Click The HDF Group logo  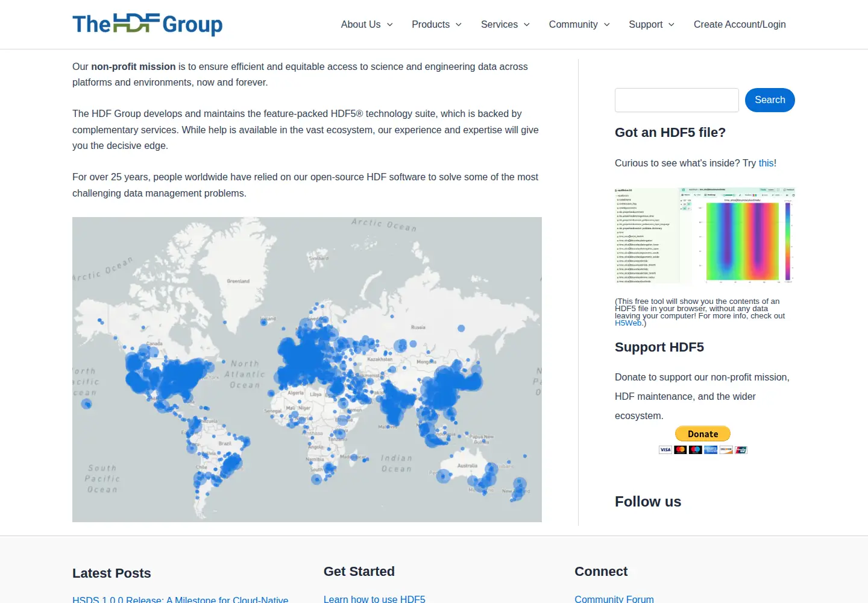148,24
